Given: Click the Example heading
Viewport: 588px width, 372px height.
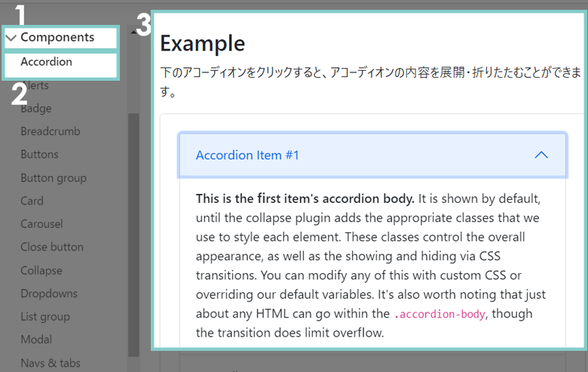Looking at the screenshot, I should [x=202, y=43].
